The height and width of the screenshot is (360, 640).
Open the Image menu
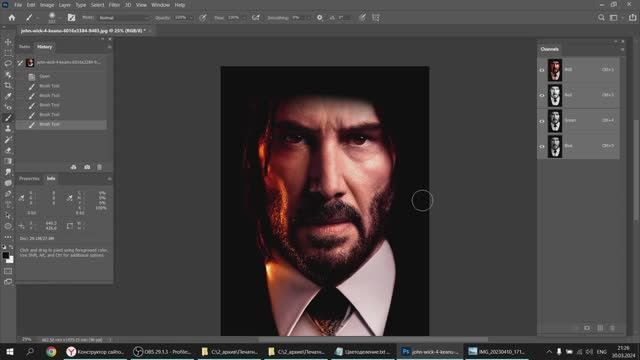point(47,5)
